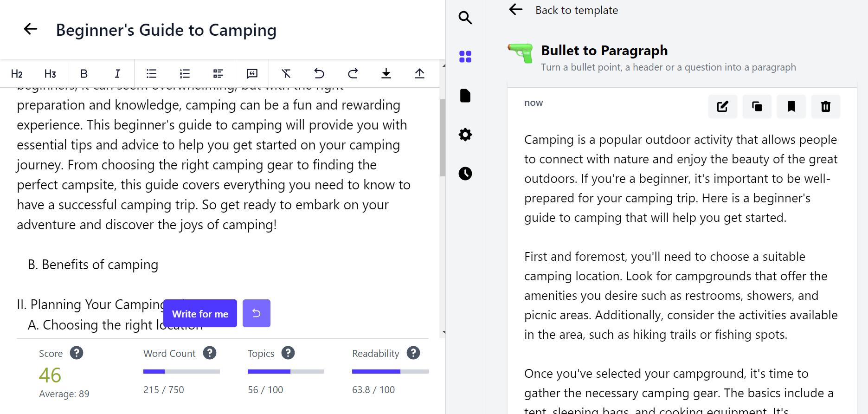The height and width of the screenshot is (414, 868).
Task: Copy the generated paragraph output
Action: (757, 107)
